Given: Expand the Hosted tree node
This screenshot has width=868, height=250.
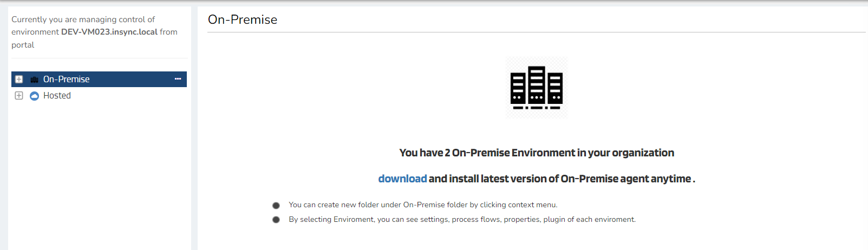Looking at the screenshot, I should coord(19,96).
